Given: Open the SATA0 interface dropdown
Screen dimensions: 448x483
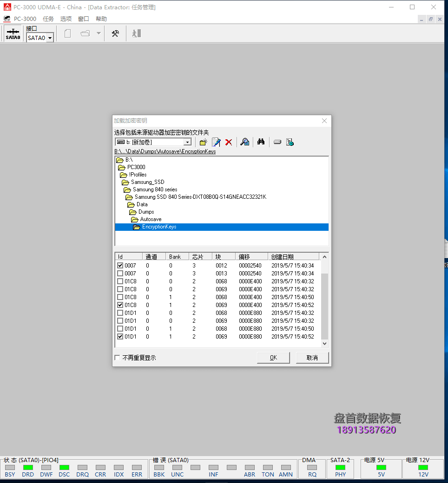Looking at the screenshot, I should click(x=50, y=38).
